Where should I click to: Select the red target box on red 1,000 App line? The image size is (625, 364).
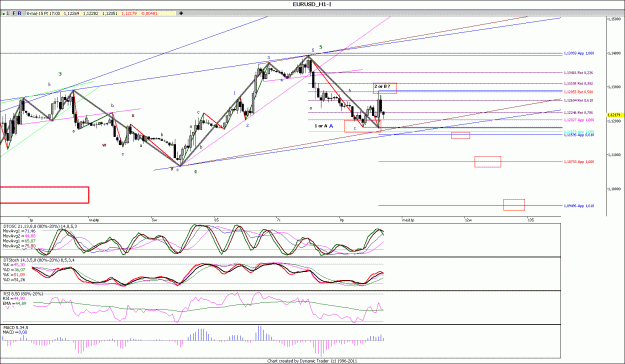[x=487, y=162]
